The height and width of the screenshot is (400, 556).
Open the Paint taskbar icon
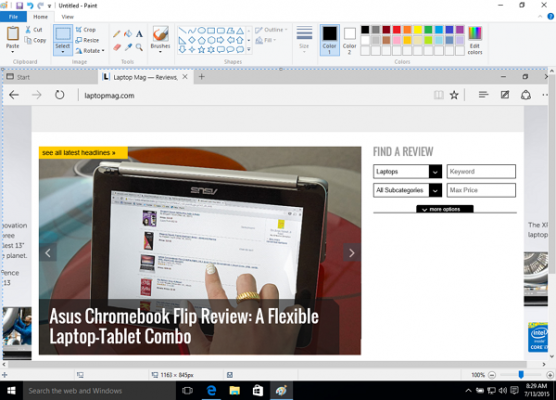coord(281,390)
